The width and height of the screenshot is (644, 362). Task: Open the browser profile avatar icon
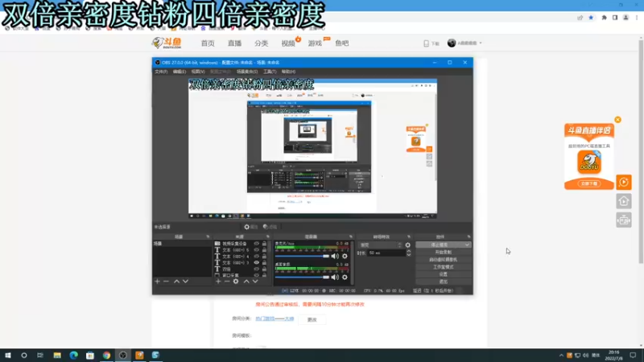[626, 18]
